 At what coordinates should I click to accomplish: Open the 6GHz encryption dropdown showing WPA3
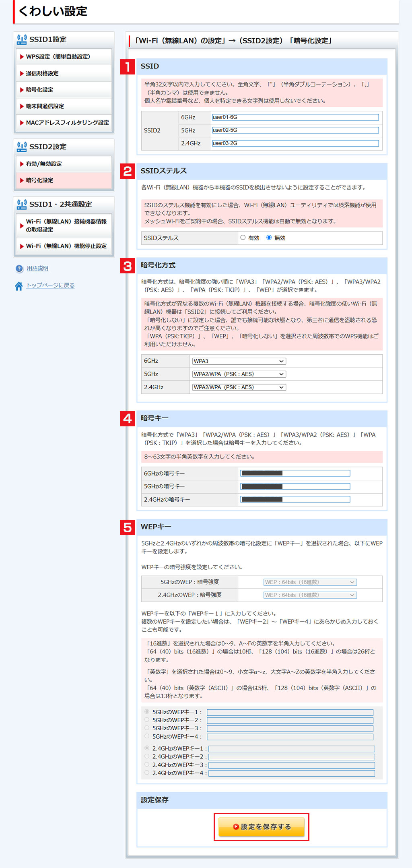pyautogui.click(x=239, y=361)
